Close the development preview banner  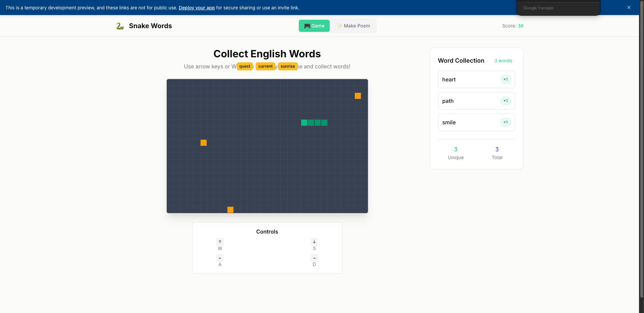pos(629,7)
